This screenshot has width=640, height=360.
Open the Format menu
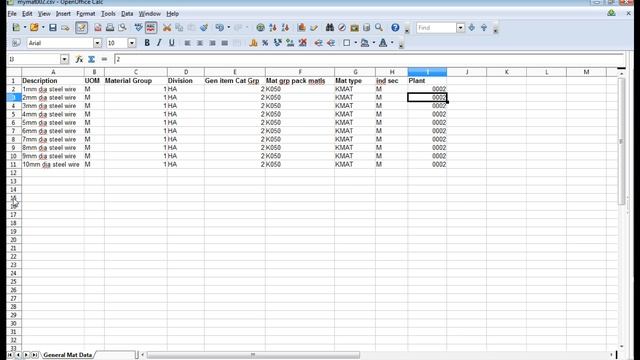tap(86, 14)
